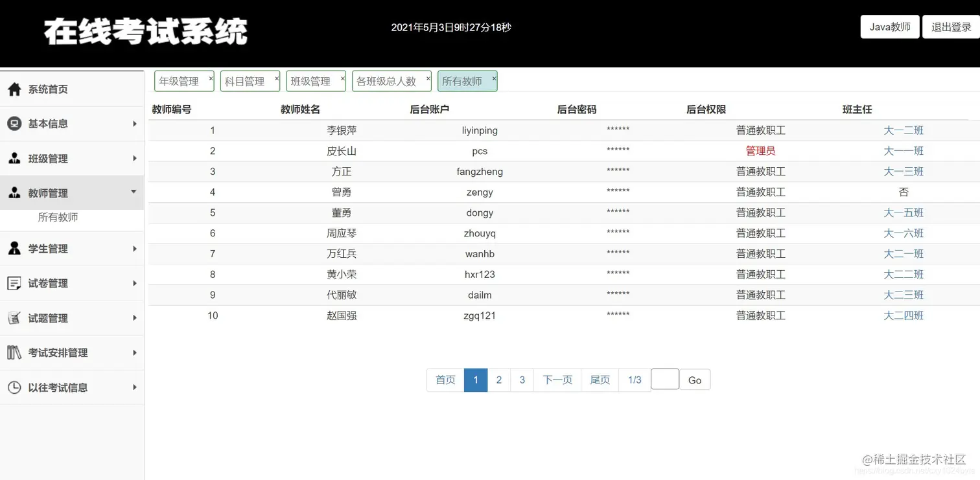Open 系统首页 in the sidebar
The width and height of the screenshot is (980, 480).
tap(72, 89)
